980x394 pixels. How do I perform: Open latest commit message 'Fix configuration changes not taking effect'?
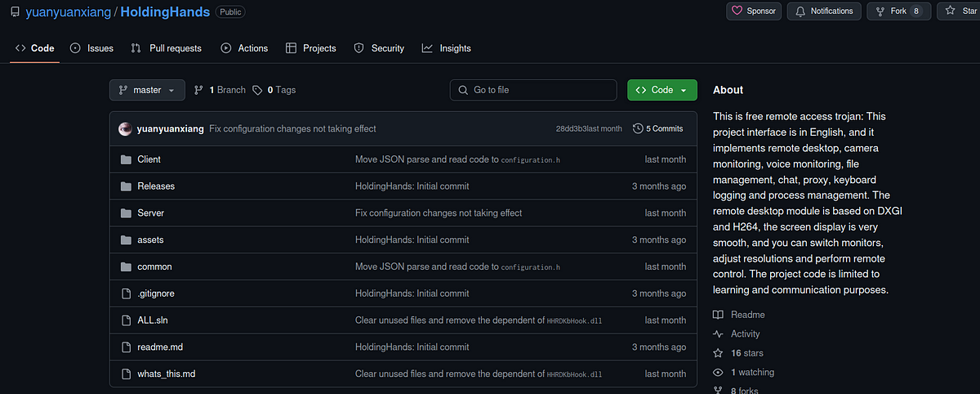click(292, 129)
